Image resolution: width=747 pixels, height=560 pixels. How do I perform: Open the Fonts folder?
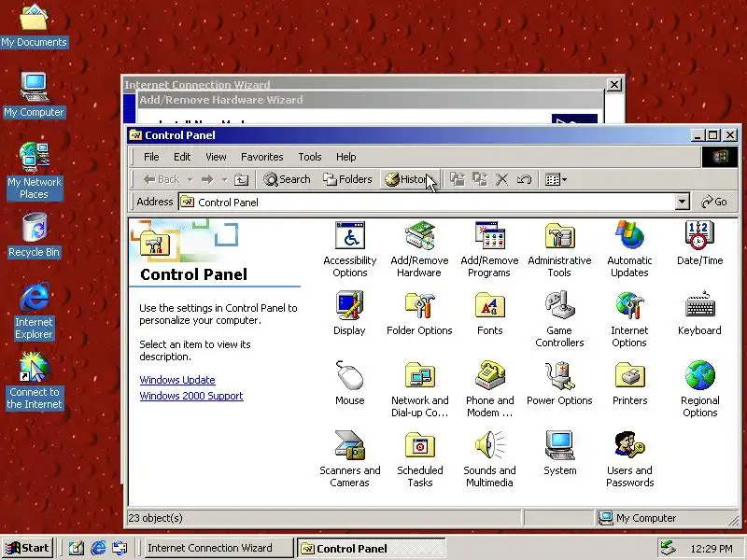489,314
